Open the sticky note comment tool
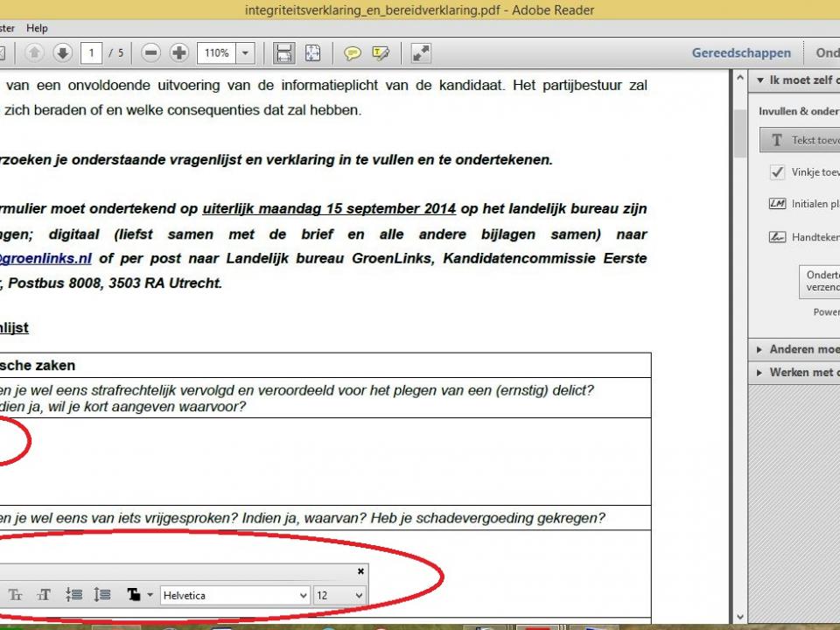The image size is (840, 630). pos(353,53)
